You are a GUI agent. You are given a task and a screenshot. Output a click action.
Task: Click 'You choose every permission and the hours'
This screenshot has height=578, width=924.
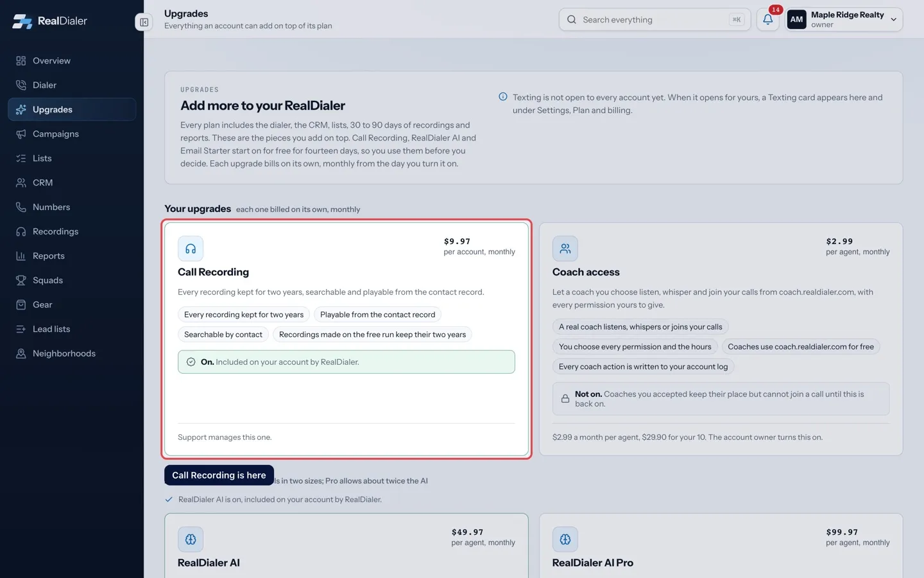pos(635,347)
